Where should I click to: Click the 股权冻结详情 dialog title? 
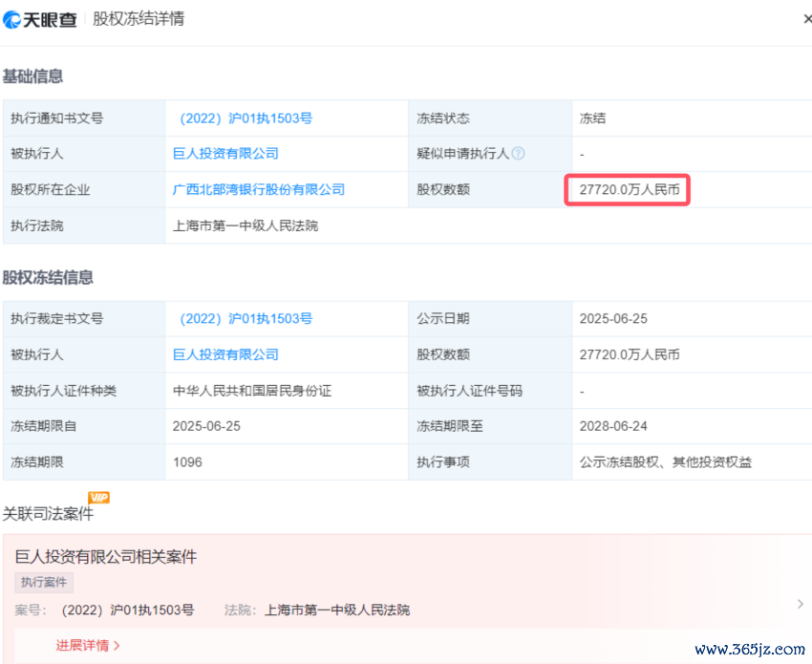139,19
